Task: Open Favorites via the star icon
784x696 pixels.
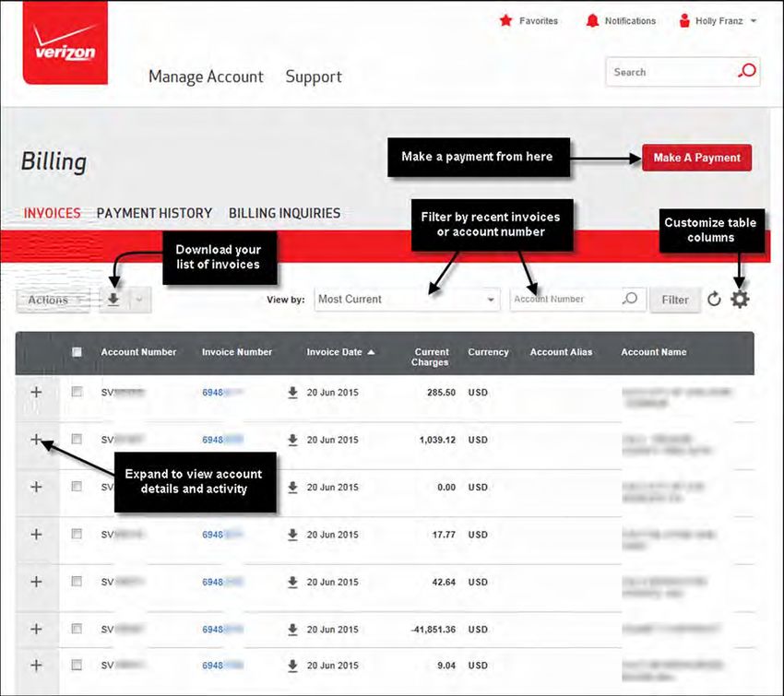Action: (x=506, y=20)
